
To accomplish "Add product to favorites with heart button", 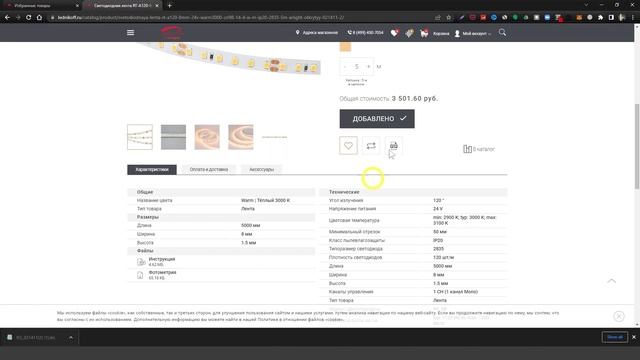I will (348, 145).
